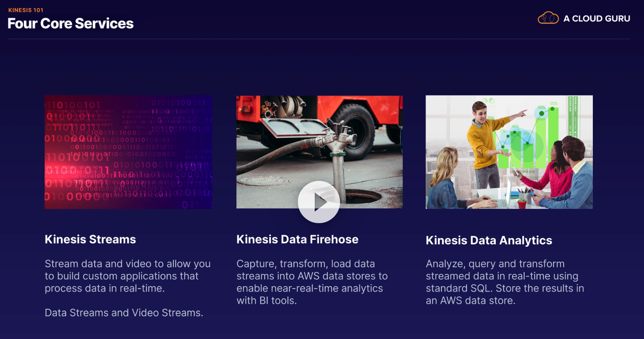
Task: Click the Kinesis Data Firehose heading
Action: [x=297, y=239]
